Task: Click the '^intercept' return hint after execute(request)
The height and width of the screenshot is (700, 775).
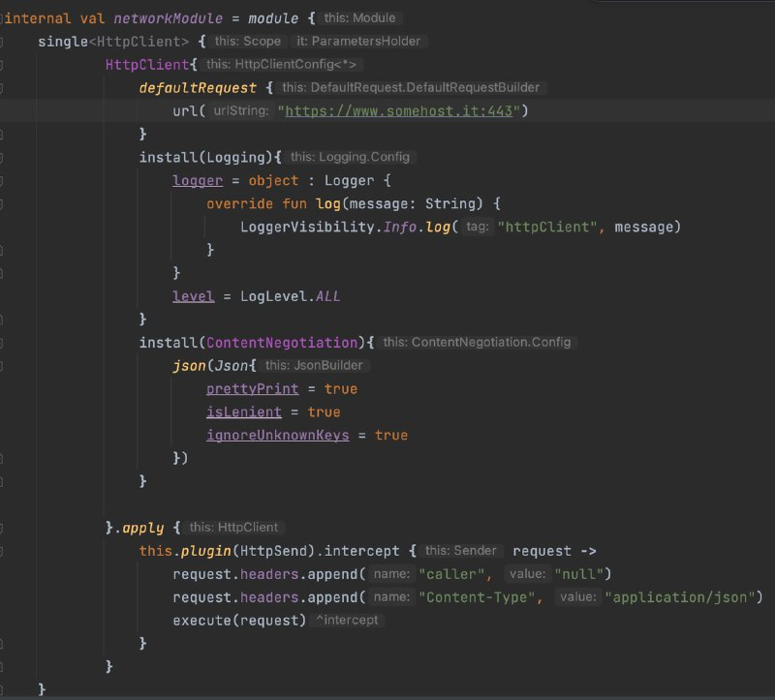Action: click(349, 621)
